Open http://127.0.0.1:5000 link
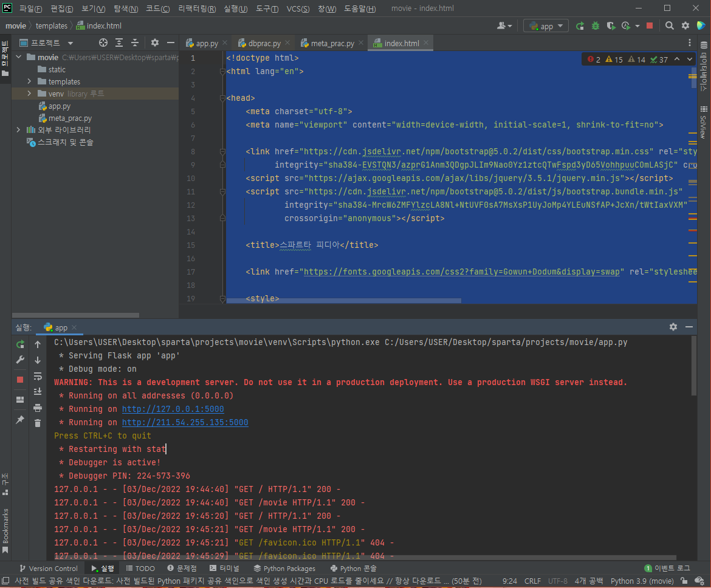The image size is (711, 588). (173, 409)
